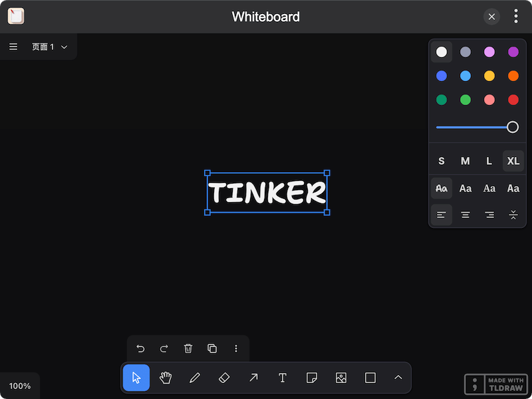Open the image media insert tool
The image size is (532, 399).
pyautogui.click(x=341, y=378)
